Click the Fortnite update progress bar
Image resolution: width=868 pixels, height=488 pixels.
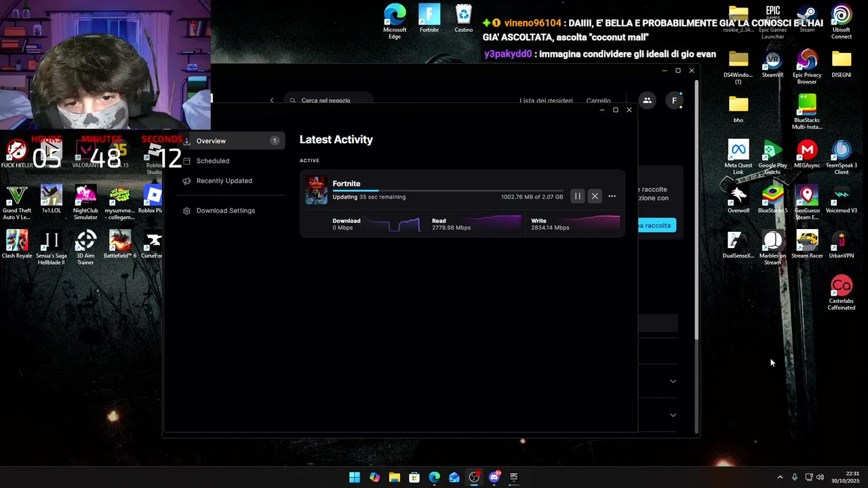click(448, 190)
